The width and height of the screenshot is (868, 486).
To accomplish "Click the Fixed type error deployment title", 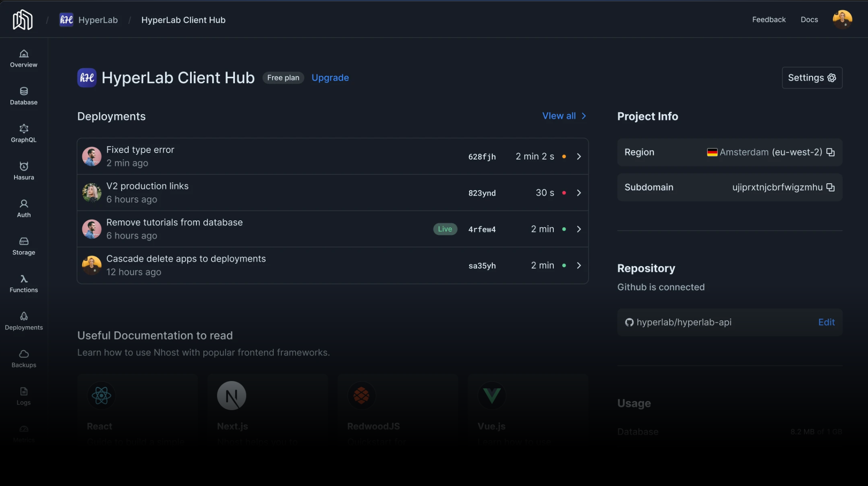I will [x=140, y=150].
